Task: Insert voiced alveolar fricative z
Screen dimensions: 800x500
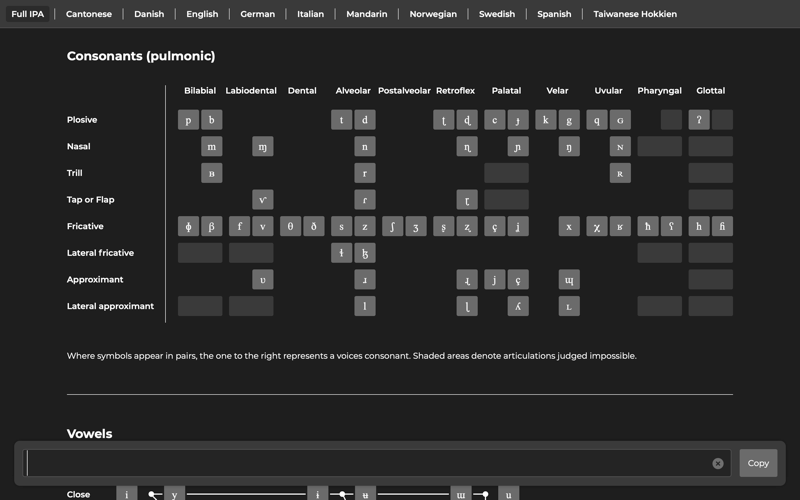Action: pos(365,226)
